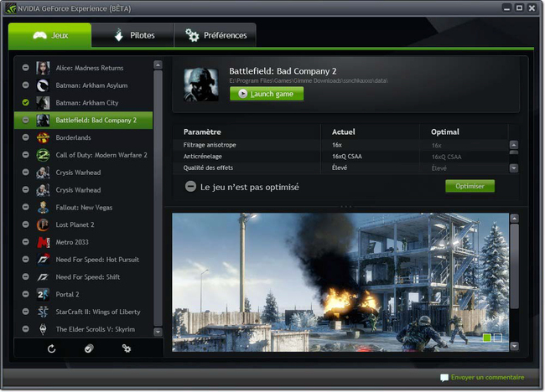This screenshot has height=392, width=545.
Task: Click the refresh games list icon
Action: pyautogui.click(x=51, y=348)
